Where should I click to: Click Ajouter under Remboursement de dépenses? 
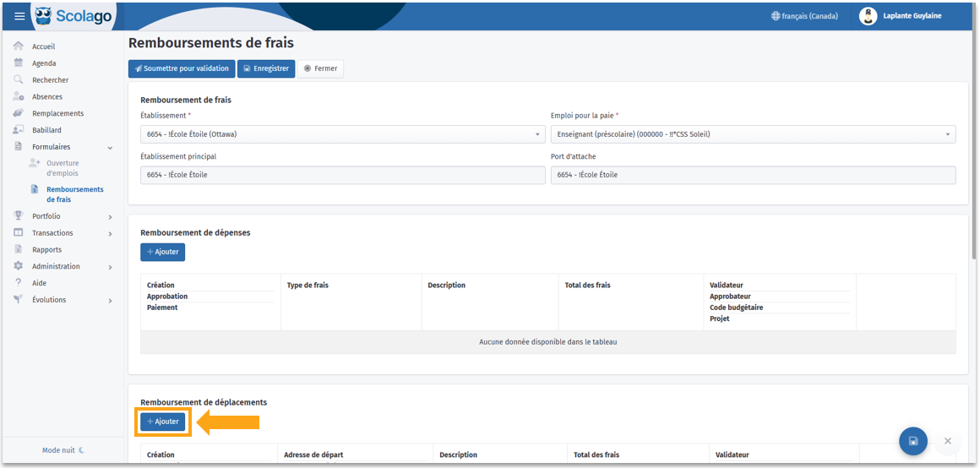pyautogui.click(x=162, y=252)
